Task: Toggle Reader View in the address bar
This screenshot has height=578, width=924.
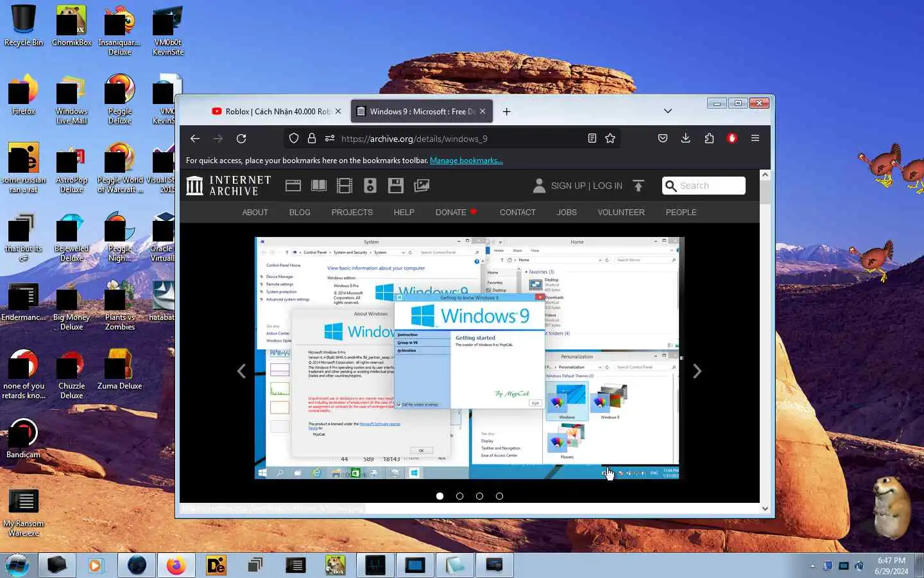Action: [592, 138]
